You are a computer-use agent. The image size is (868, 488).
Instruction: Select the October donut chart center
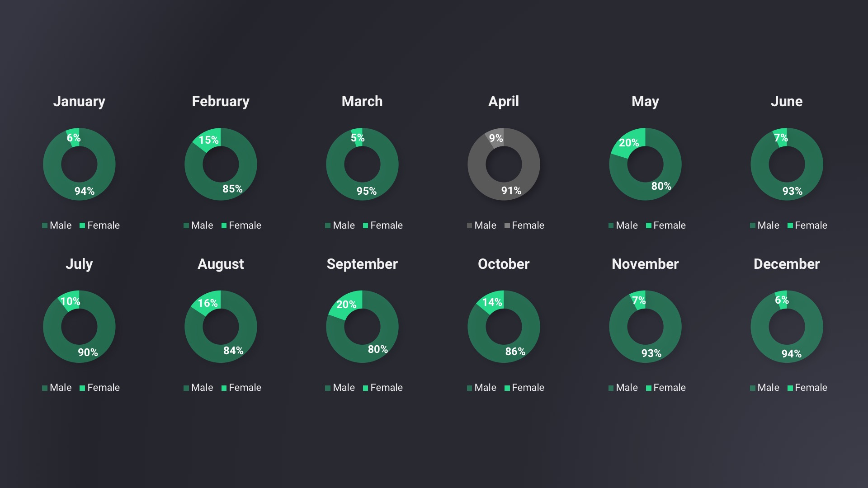504,327
